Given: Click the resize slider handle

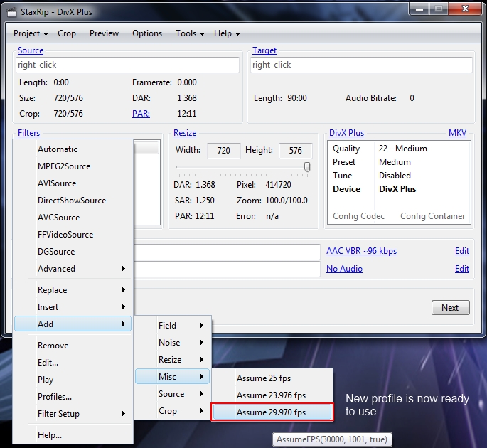Looking at the screenshot, I should tap(307, 167).
